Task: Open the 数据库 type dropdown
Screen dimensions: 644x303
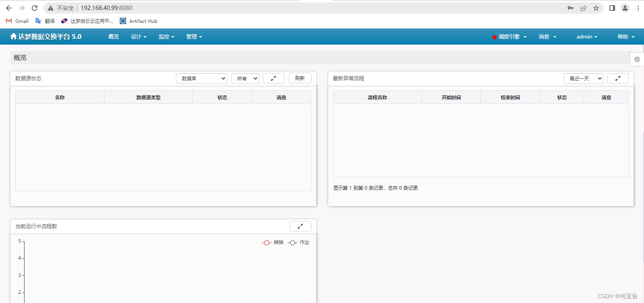Action: (202, 78)
